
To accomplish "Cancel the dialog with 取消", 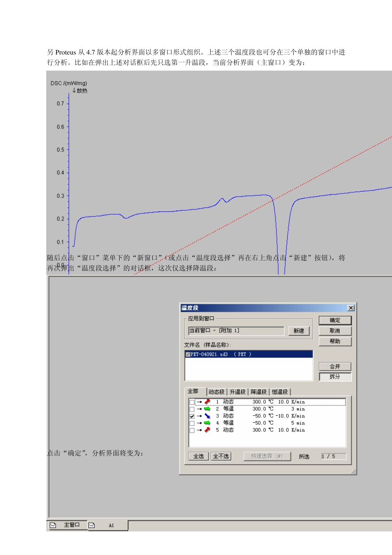I will coord(335,331).
